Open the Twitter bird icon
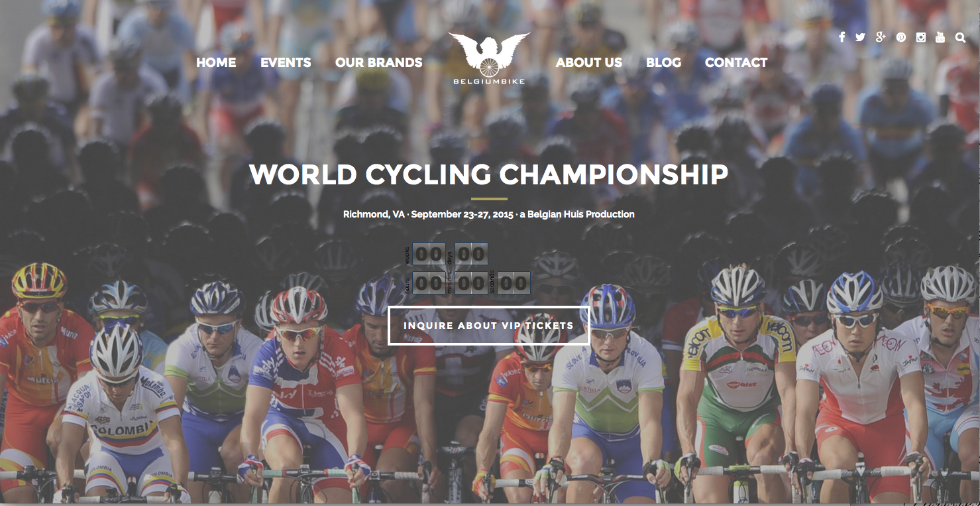The image size is (980, 506). click(x=860, y=37)
